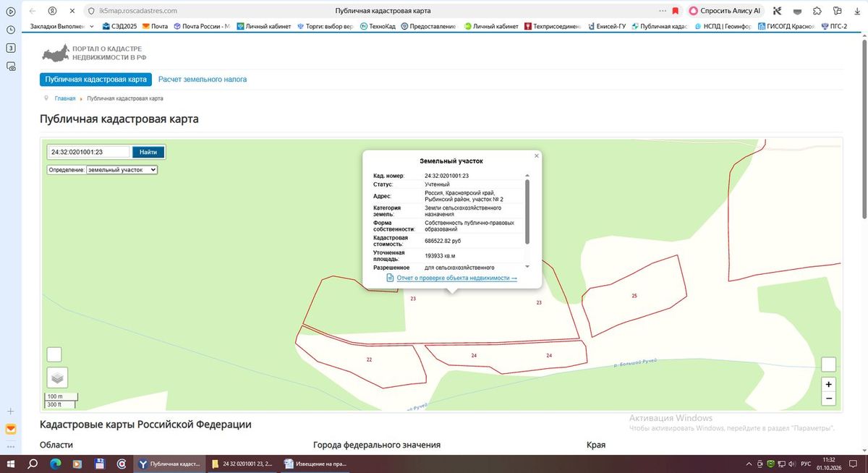Add a new sidebar item with plus
The image size is (868, 473).
11,411
